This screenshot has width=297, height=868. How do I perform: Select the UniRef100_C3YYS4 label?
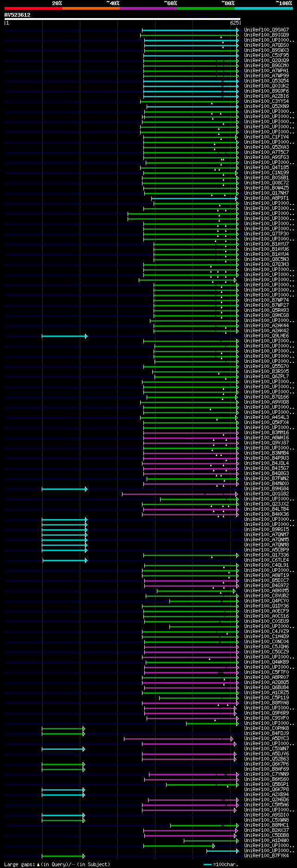(266, 101)
